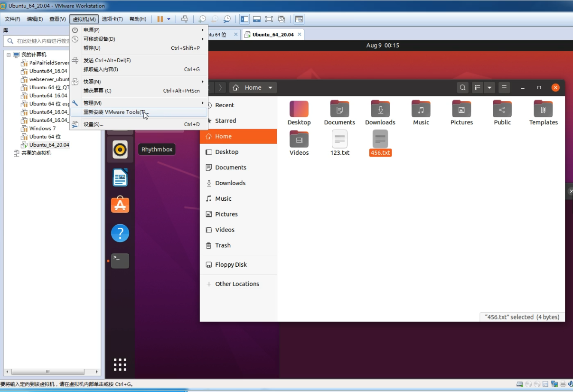573x392 pixels.
Task: Open the snapshot manager toolbar icon
Action: [227, 19]
